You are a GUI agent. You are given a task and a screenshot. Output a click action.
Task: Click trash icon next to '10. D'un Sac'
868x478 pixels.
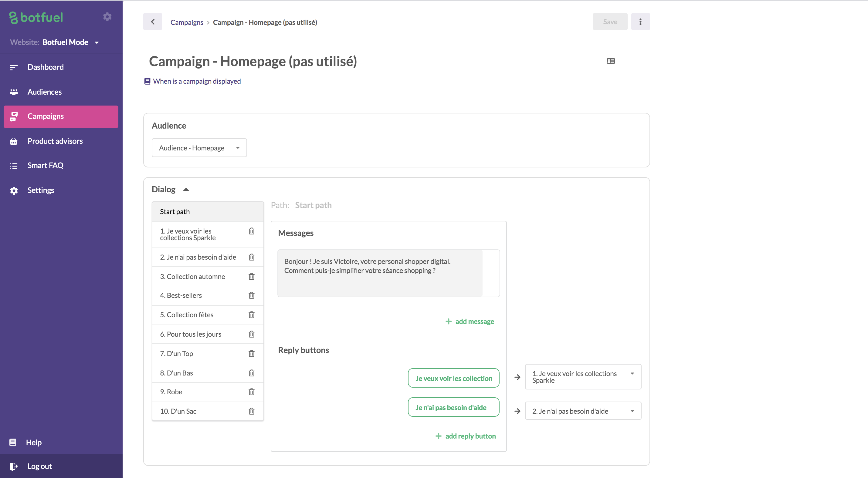pyautogui.click(x=251, y=411)
